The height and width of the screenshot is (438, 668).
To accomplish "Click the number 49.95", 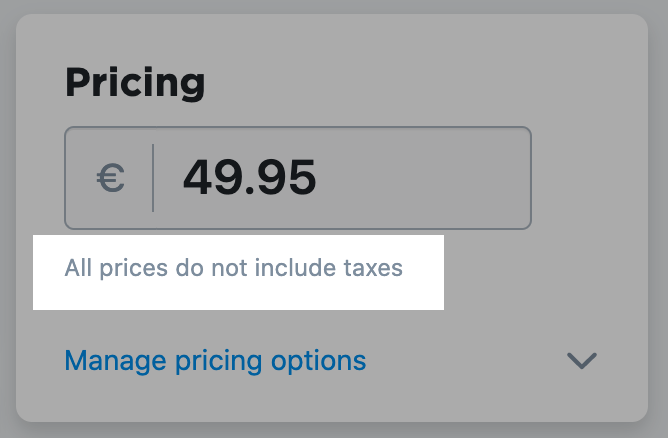I will click(x=249, y=178).
